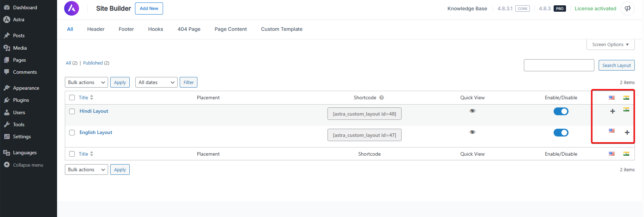Screen dimensions: 644x217
Task: Click US flag icon in English Layout row
Action: click(612, 131)
